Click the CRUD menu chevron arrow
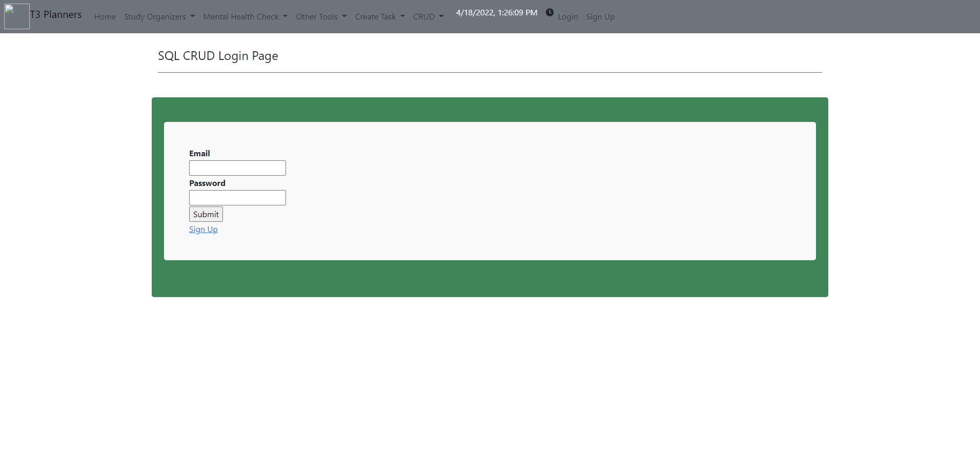This screenshot has height=461, width=980. coord(441,16)
